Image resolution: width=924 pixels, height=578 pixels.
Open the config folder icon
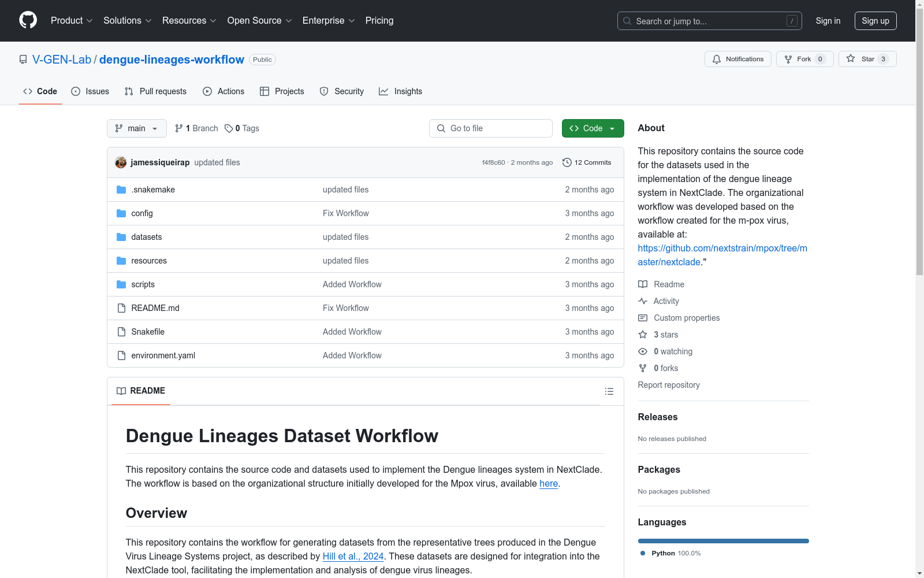(121, 213)
